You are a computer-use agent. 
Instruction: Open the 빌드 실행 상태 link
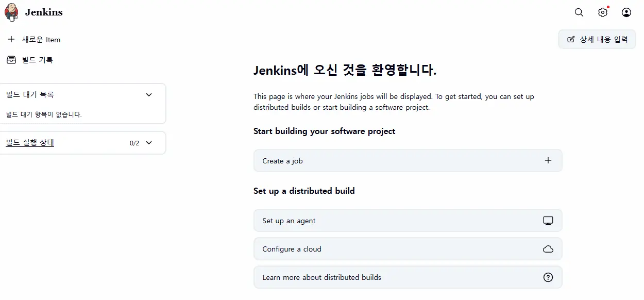(30, 143)
